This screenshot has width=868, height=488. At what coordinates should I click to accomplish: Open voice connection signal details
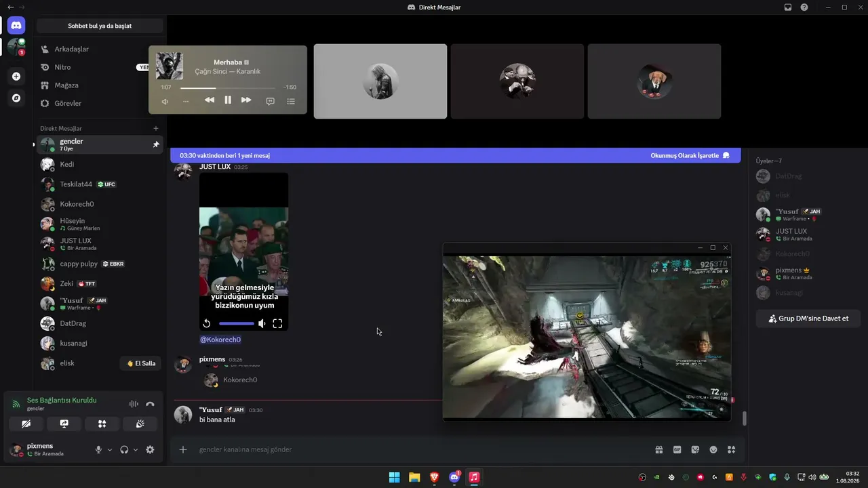(16, 404)
